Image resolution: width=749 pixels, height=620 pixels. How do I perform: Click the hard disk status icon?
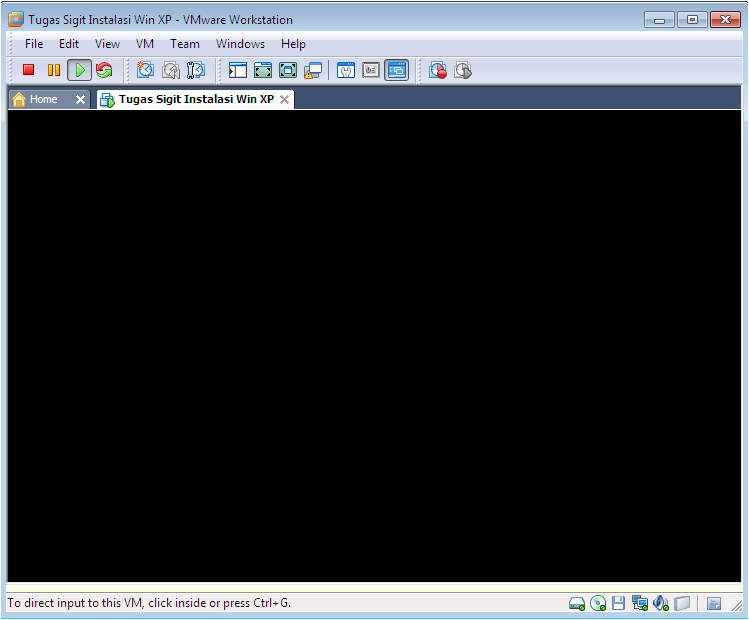(577, 604)
